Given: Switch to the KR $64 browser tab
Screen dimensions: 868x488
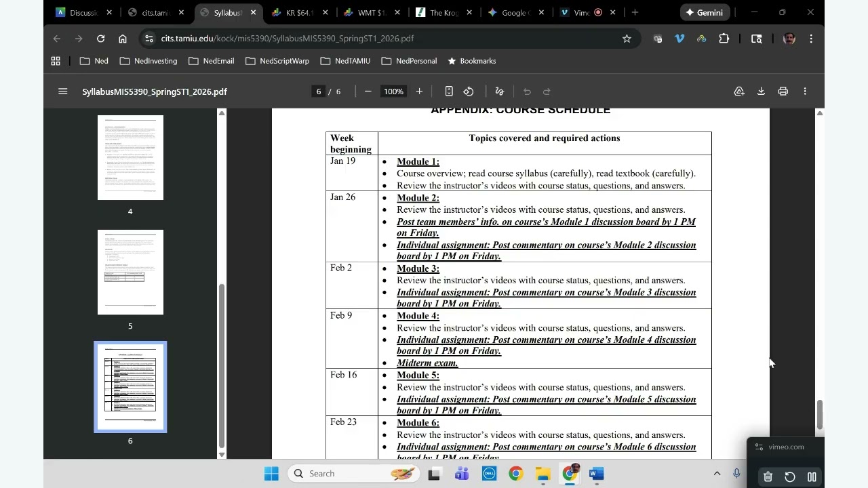Looking at the screenshot, I should pyautogui.click(x=299, y=12).
